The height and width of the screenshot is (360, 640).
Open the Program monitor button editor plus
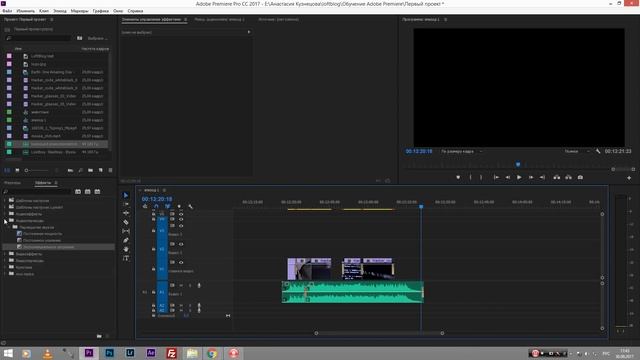coord(629,178)
